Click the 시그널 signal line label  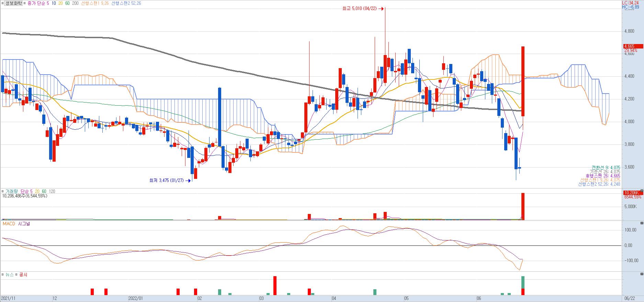(24, 224)
